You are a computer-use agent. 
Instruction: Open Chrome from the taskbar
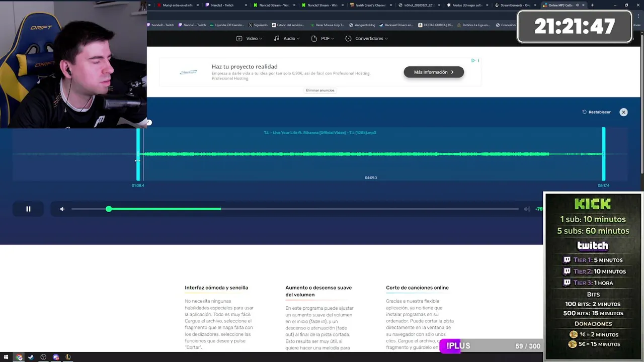[19, 357]
